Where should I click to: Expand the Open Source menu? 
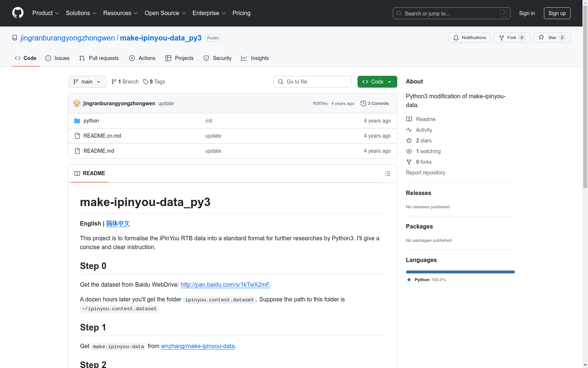tap(165, 13)
